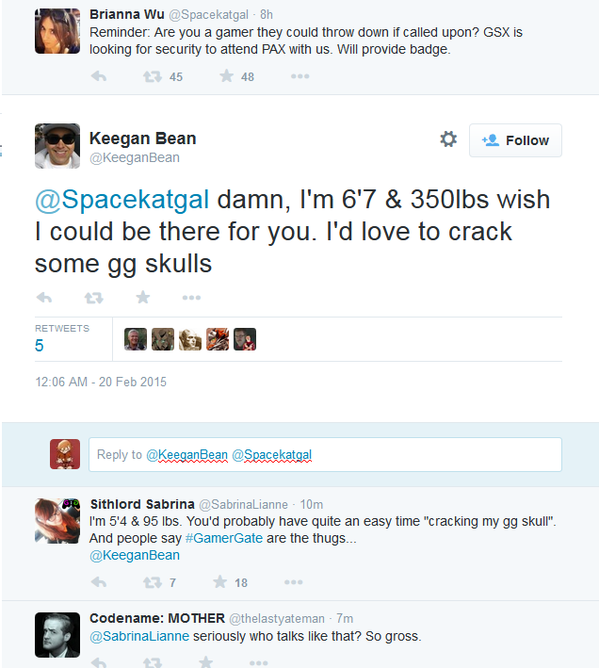This screenshot has height=668, width=599.
Task: Open the #GamerGate hashtag link
Action: click(224, 538)
